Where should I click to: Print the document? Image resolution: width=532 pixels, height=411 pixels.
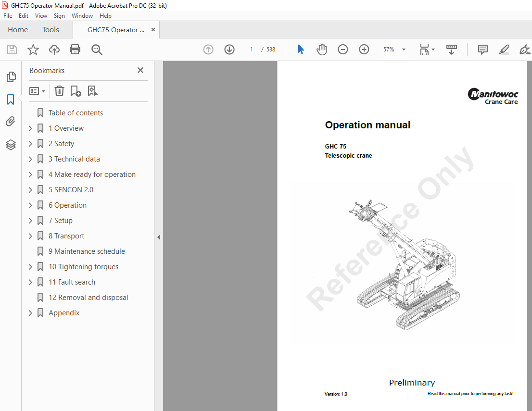click(x=75, y=50)
